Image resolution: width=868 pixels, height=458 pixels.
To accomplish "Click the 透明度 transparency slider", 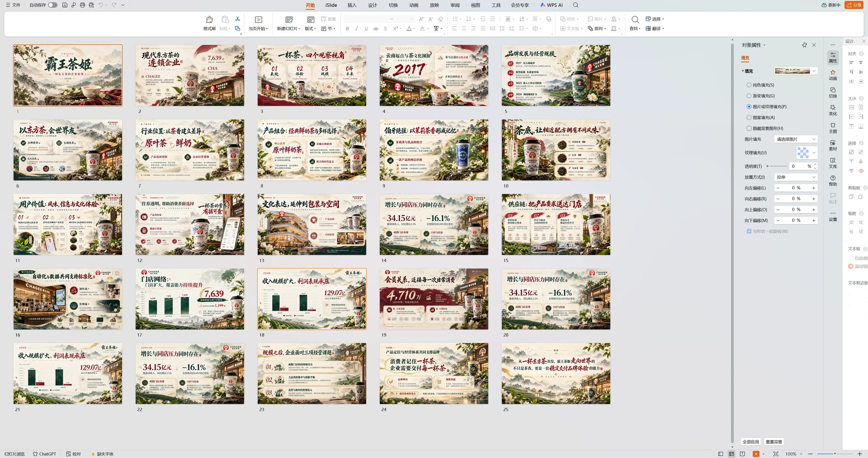I will coord(776,166).
